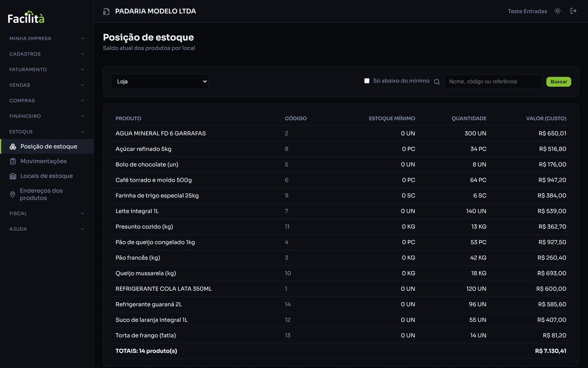Click the search magnifier icon
Screen dimensions: 588x368
pyautogui.click(x=437, y=82)
